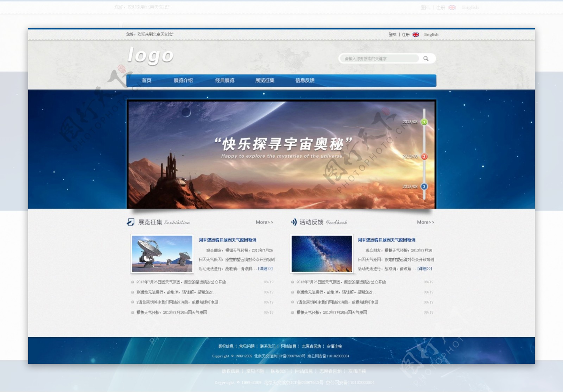Open 2请您密切关注 row in 展览征集 list
This screenshot has height=392, width=563.
click(202, 302)
